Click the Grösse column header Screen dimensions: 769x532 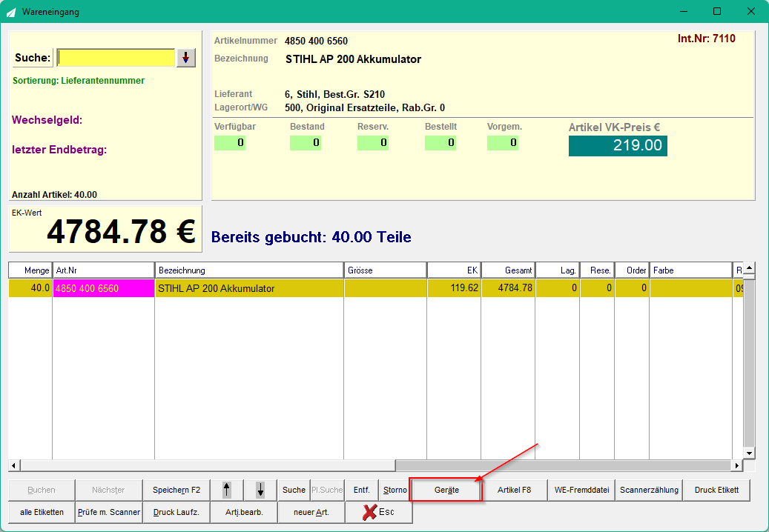click(x=386, y=270)
